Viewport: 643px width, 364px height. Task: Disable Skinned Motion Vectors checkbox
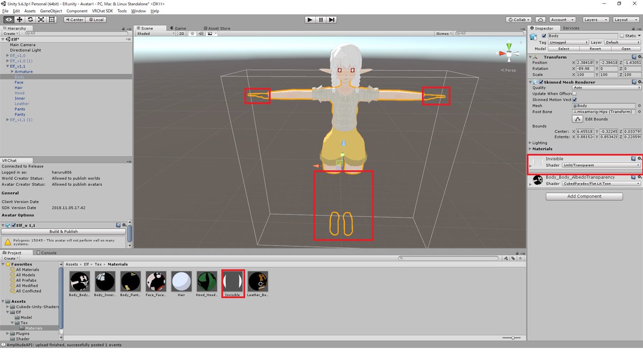pyautogui.click(x=574, y=99)
